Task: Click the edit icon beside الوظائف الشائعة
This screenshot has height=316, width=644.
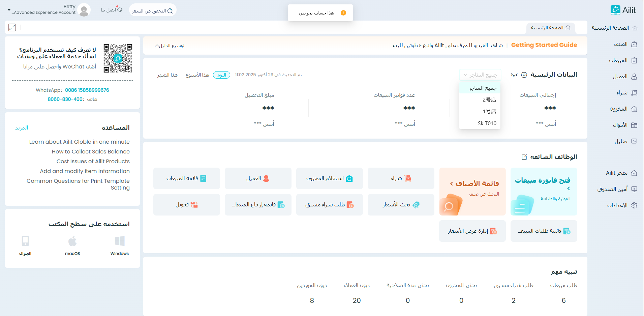Action: 524,157
